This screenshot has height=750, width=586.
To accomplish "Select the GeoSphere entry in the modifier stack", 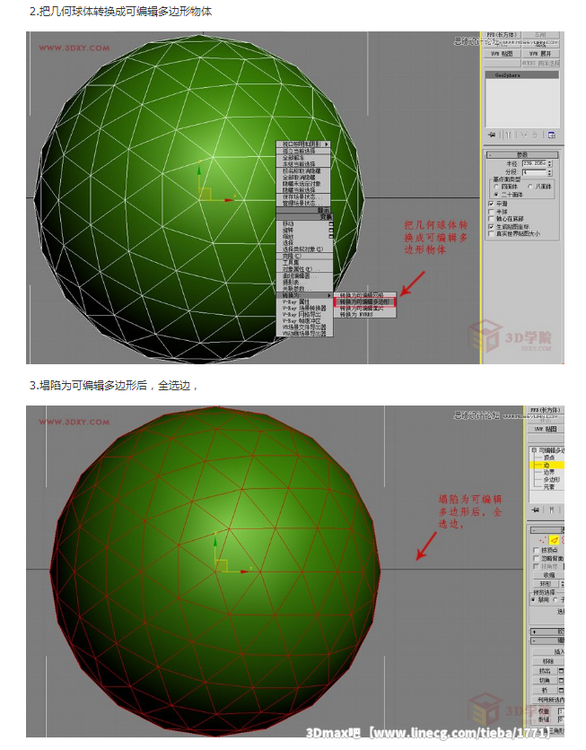I will click(522, 75).
